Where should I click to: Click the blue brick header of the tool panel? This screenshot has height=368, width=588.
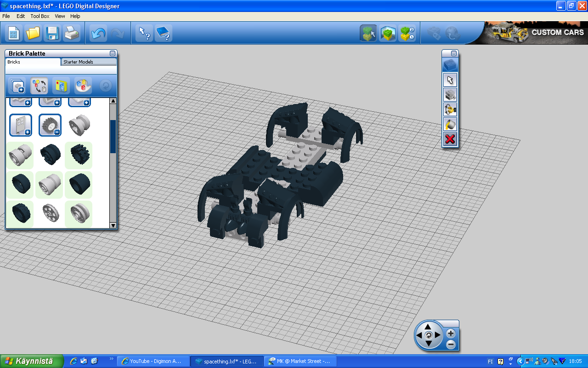pos(450,65)
